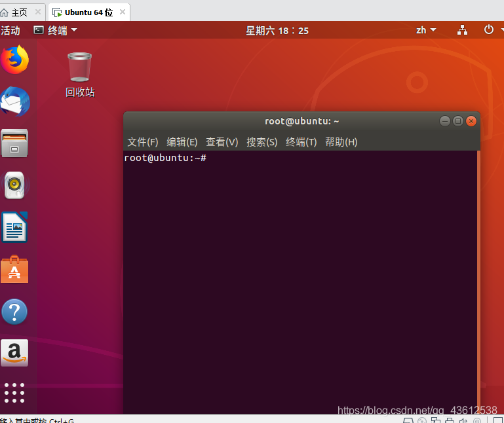Screen dimensions: 504x423
Task: Click the terminal scrollbar
Action: pos(478,282)
